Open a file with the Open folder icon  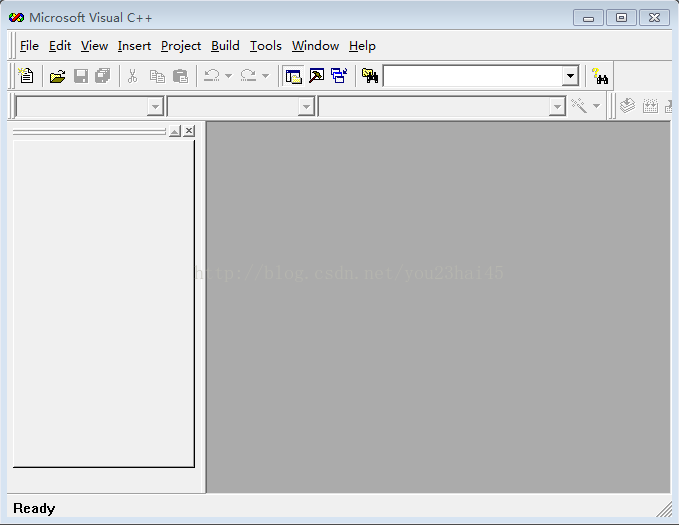tap(57, 76)
